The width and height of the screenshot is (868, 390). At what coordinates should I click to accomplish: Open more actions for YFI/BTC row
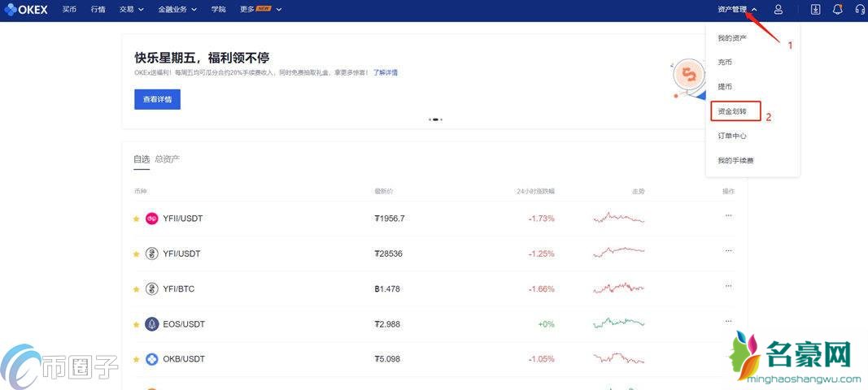[729, 285]
